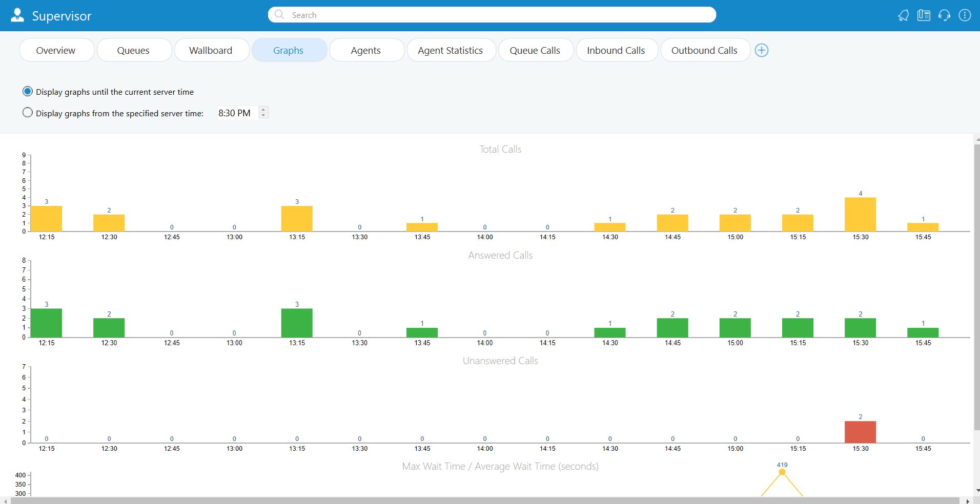Screen dimensions: 980x504
Task: Click the green 13:15 bar in Answered Calls
Action: click(297, 323)
